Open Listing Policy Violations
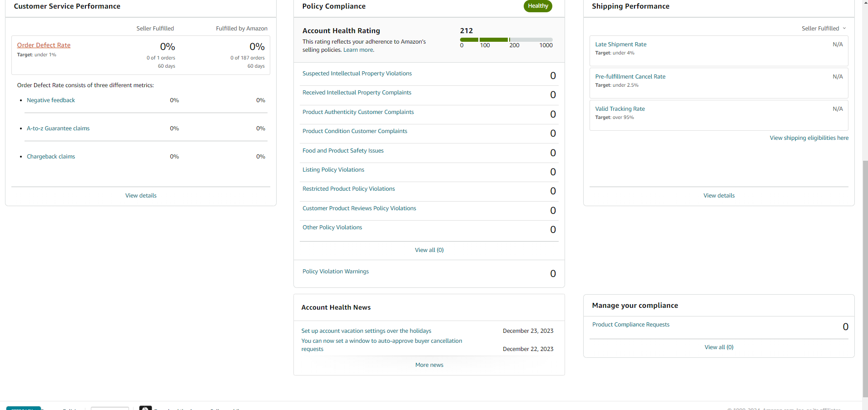Image resolution: width=868 pixels, height=410 pixels. click(333, 170)
